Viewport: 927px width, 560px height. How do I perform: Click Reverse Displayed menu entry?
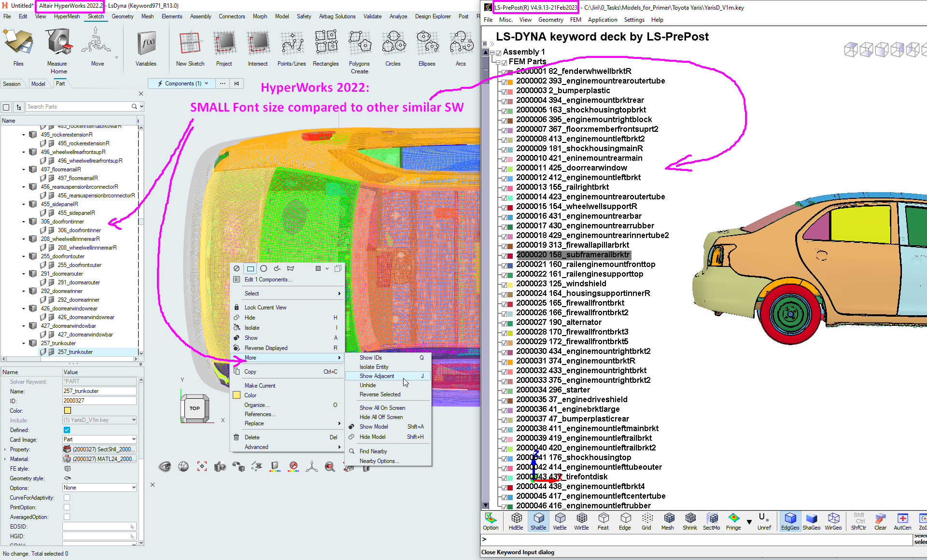coord(287,348)
